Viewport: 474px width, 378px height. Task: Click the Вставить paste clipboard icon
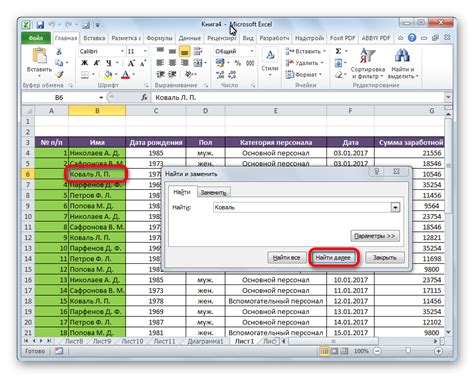pos(39,56)
